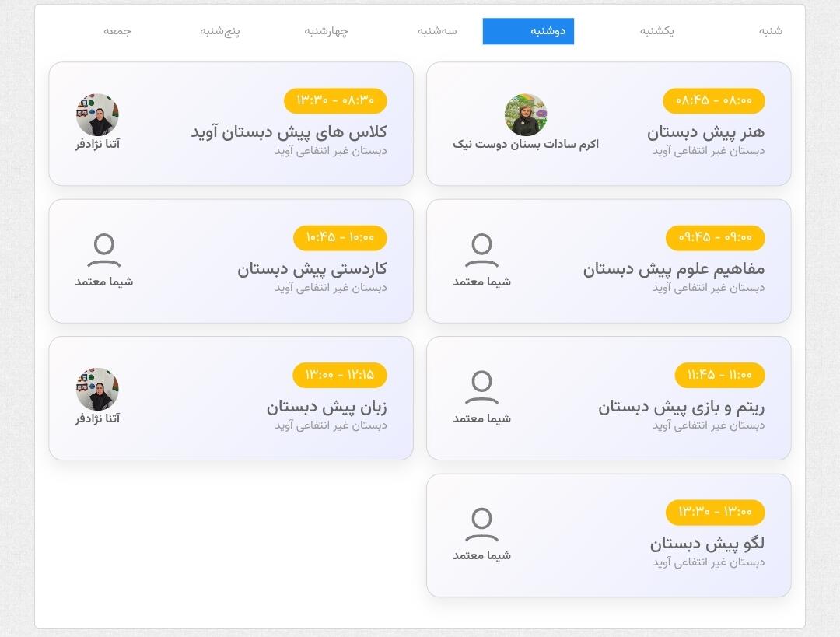Switch to the یکشنبه tab

pyautogui.click(x=656, y=31)
